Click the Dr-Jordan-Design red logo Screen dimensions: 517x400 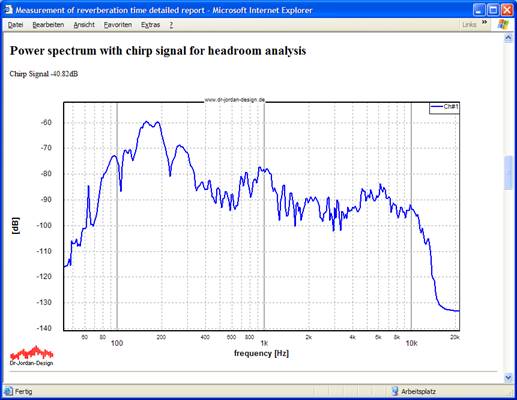[32, 356]
